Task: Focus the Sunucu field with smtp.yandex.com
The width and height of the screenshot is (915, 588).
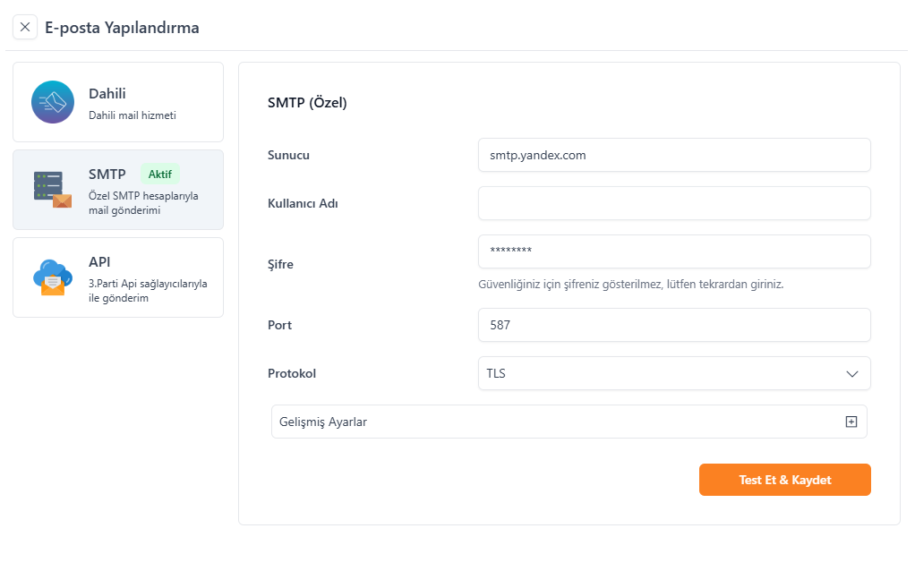Action: click(673, 155)
